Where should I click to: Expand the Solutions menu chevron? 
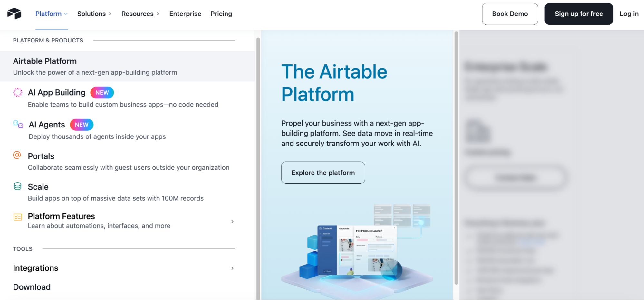(111, 14)
